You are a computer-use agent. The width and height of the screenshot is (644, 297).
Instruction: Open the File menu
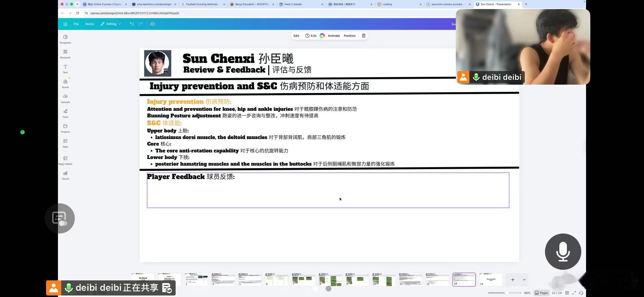click(76, 24)
